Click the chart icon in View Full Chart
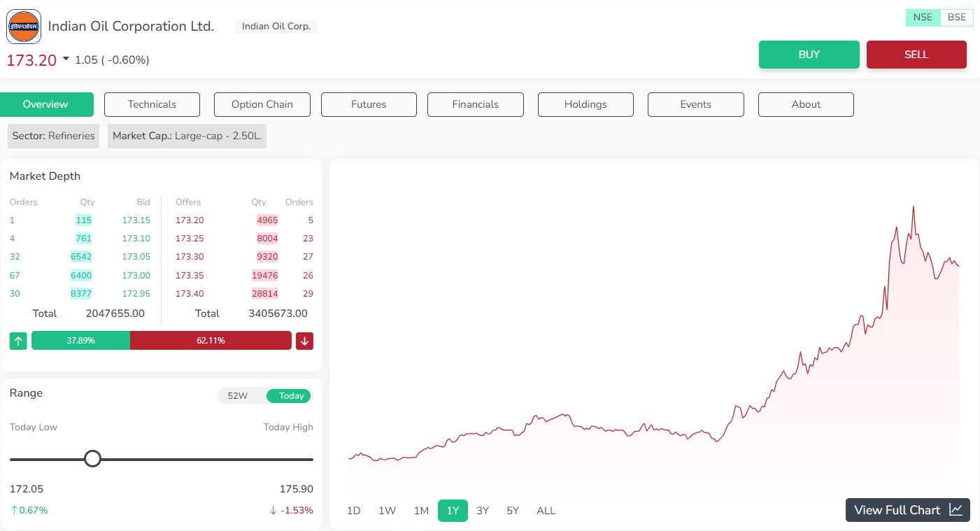The image size is (980, 531). click(x=956, y=510)
